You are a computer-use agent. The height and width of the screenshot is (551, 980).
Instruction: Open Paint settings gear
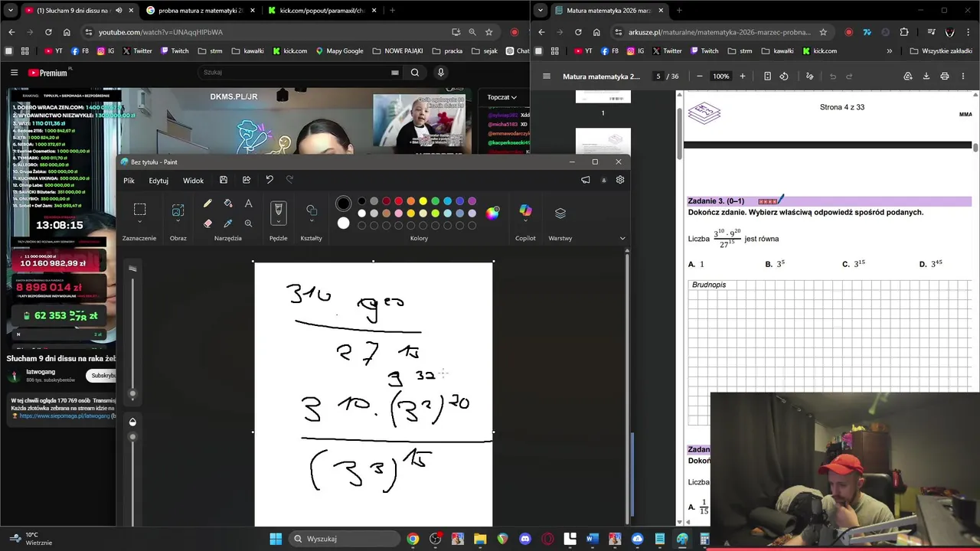(x=620, y=180)
